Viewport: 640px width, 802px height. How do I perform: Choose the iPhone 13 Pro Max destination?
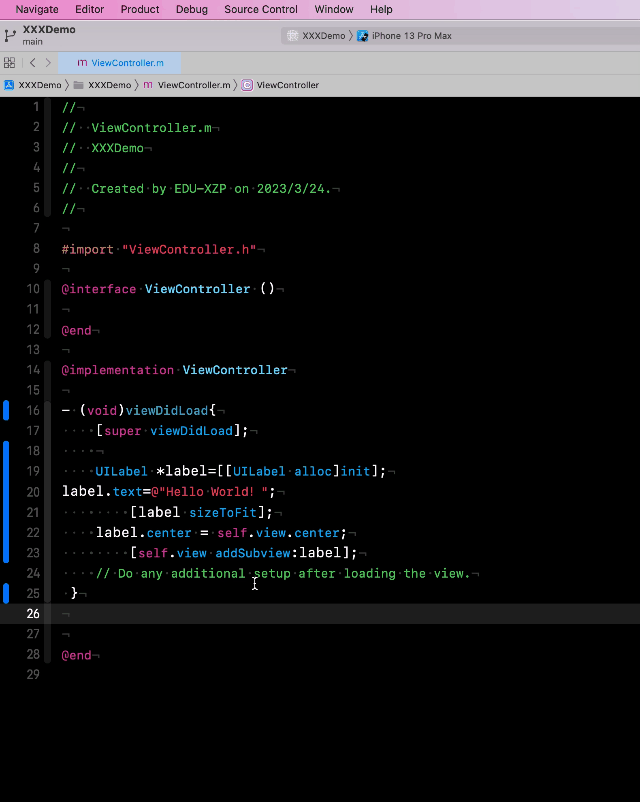point(411,36)
